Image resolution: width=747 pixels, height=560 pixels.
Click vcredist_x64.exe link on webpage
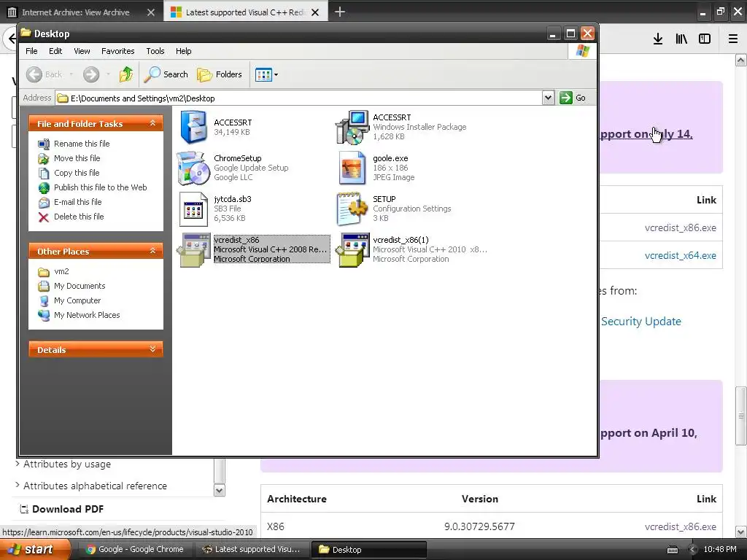(x=681, y=256)
